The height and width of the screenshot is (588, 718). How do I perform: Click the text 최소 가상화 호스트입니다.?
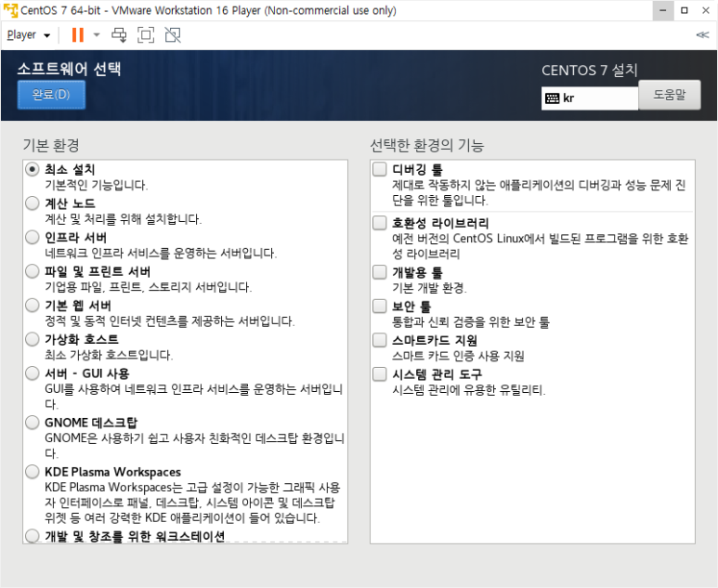point(109,355)
